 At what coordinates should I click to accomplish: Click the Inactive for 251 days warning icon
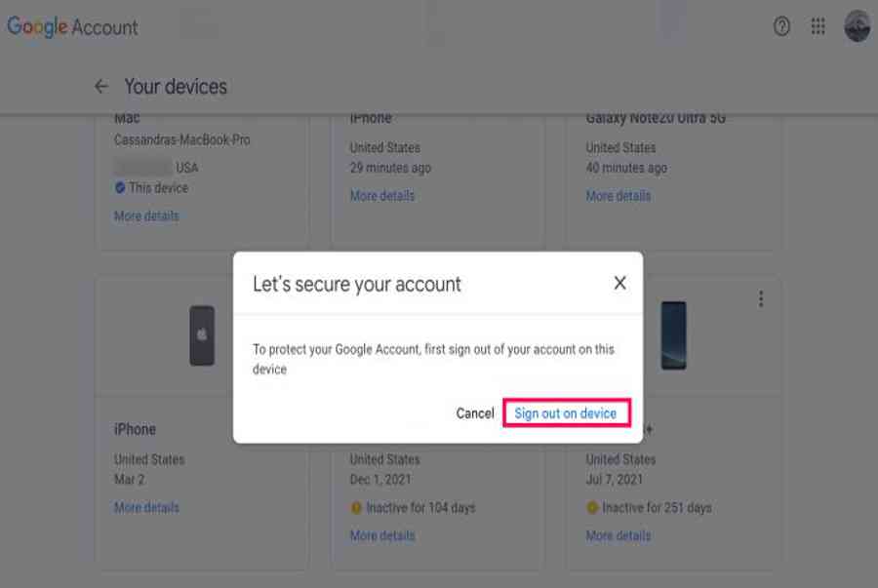592,508
